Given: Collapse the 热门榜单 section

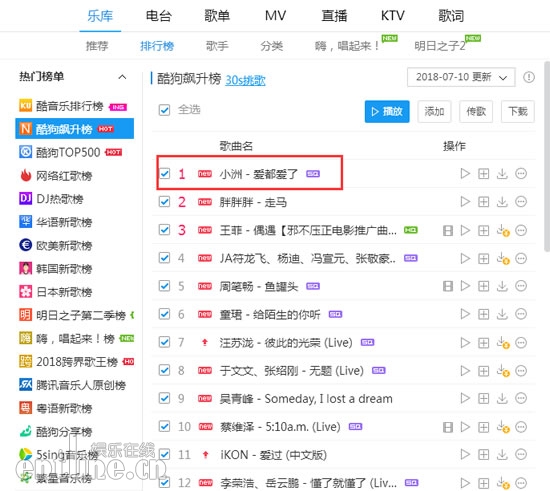Looking at the screenshot, I should click(122, 77).
